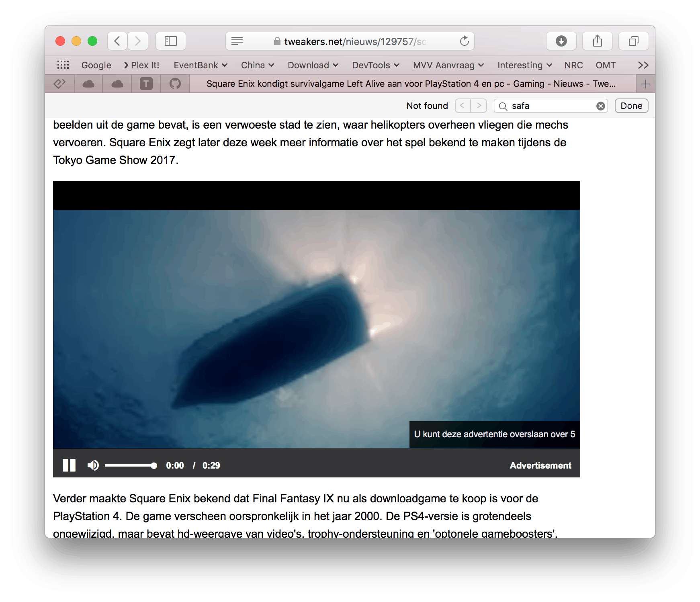Screen dimensions: 700x602
Task: Close the browser window
Action: (x=60, y=41)
